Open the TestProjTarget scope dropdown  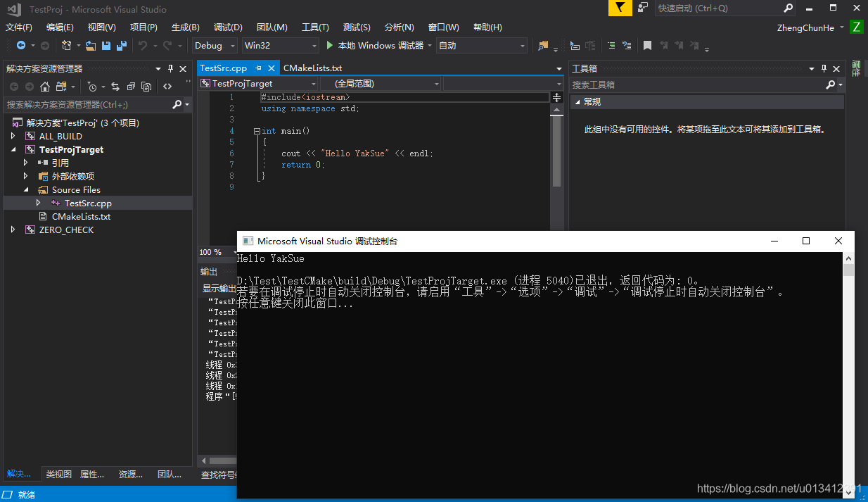[x=257, y=83]
